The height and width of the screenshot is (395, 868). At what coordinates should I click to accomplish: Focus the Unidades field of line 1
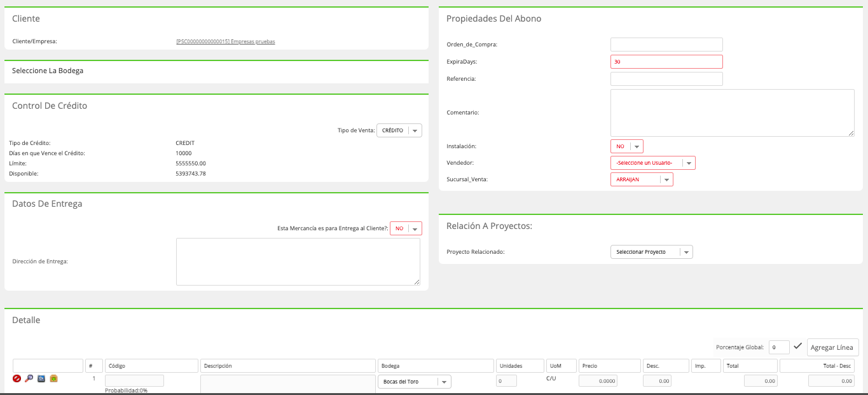[506, 381]
